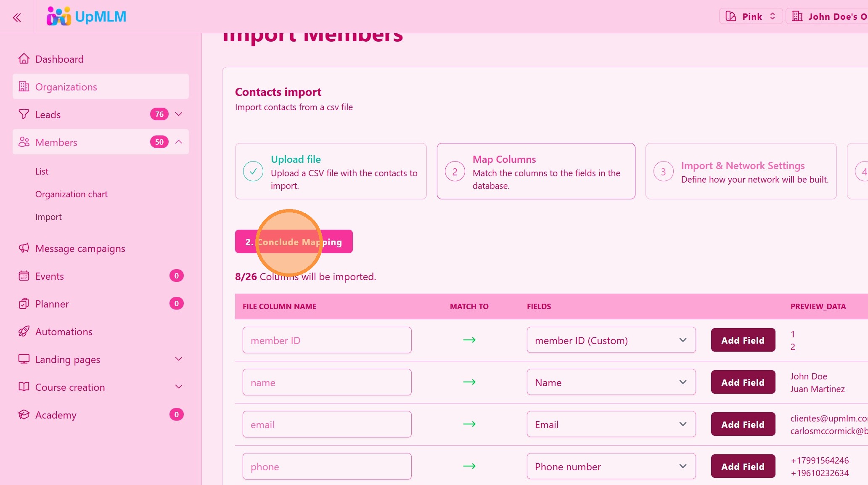Collapse the sidebar with double-chevron icon
This screenshot has width=868, height=485.
[17, 17]
